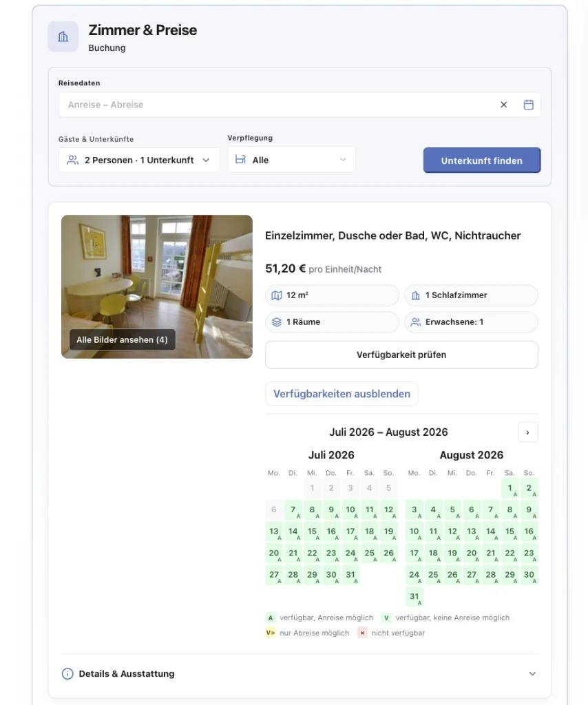This screenshot has height=705, width=588.
Task: Click the building icon beside 1 Schlafzimmer
Action: 416,295
